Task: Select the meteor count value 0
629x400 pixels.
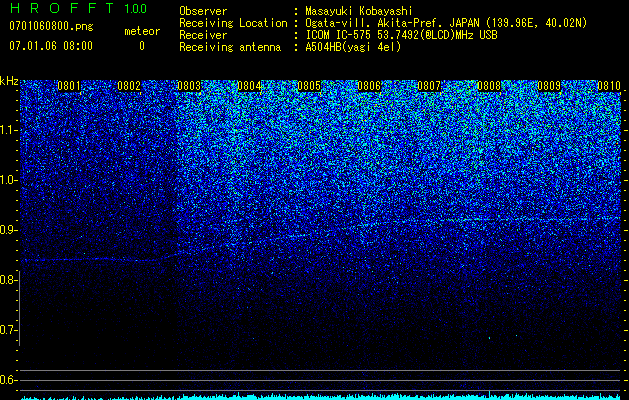Action: (x=142, y=46)
